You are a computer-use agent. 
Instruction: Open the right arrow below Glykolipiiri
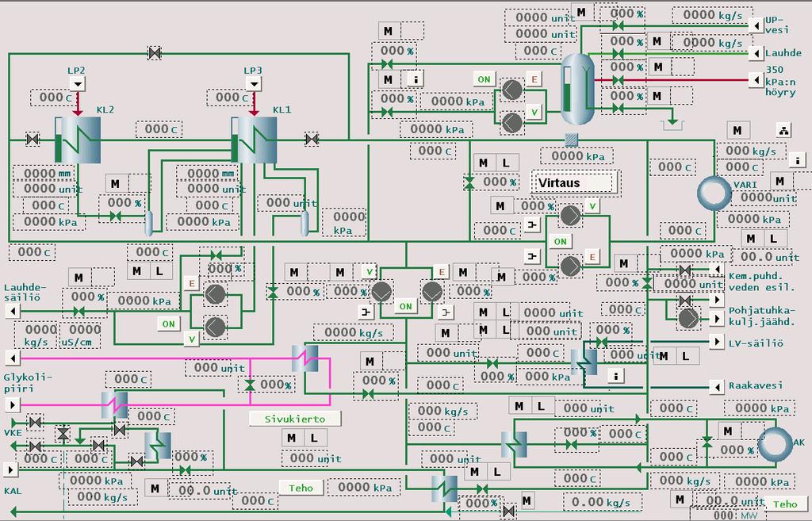[x=13, y=404]
